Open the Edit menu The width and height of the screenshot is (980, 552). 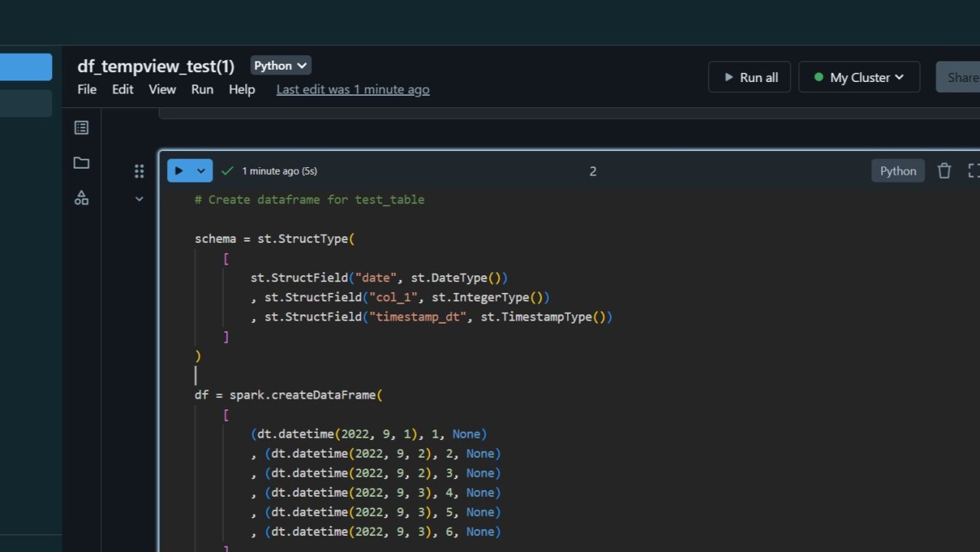tap(123, 90)
